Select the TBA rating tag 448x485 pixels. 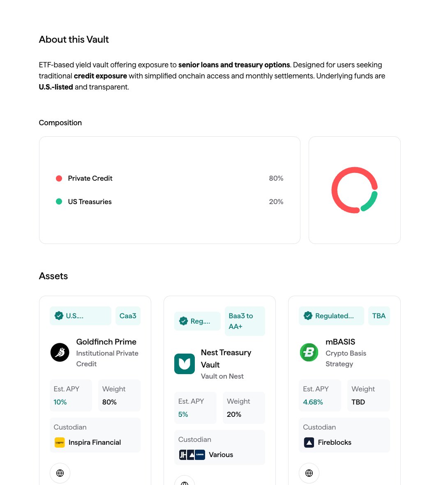click(x=379, y=316)
